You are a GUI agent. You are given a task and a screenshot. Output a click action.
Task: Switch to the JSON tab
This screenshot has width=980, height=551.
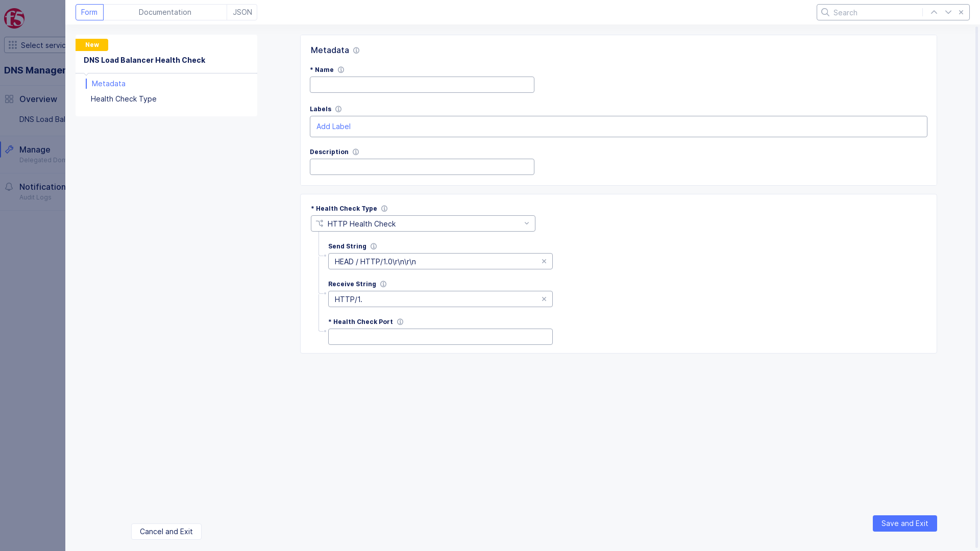[242, 12]
